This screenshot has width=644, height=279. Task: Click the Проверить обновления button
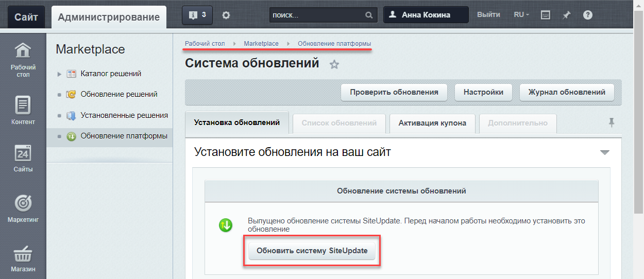[394, 93]
